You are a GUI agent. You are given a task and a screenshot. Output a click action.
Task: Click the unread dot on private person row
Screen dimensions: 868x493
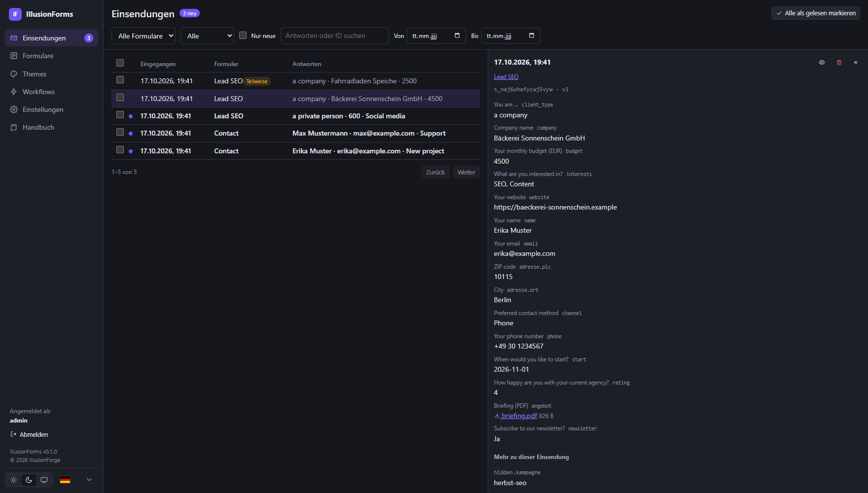(x=131, y=116)
